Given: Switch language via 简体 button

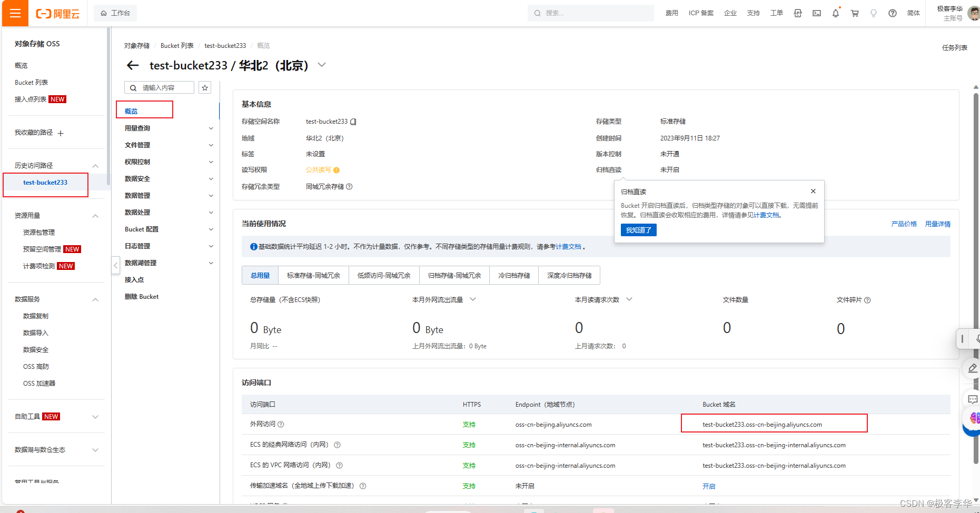Looking at the screenshot, I should (x=914, y=13).
